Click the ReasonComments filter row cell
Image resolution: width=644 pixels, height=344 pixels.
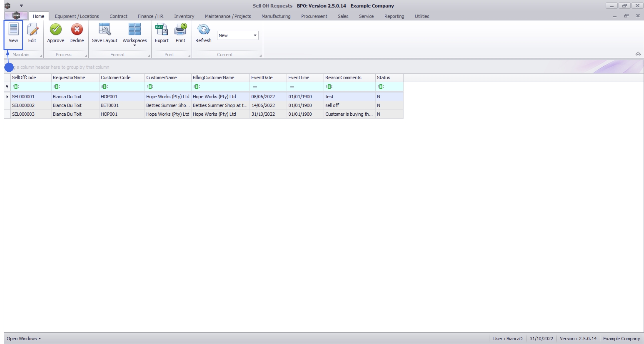coord(350,87)
